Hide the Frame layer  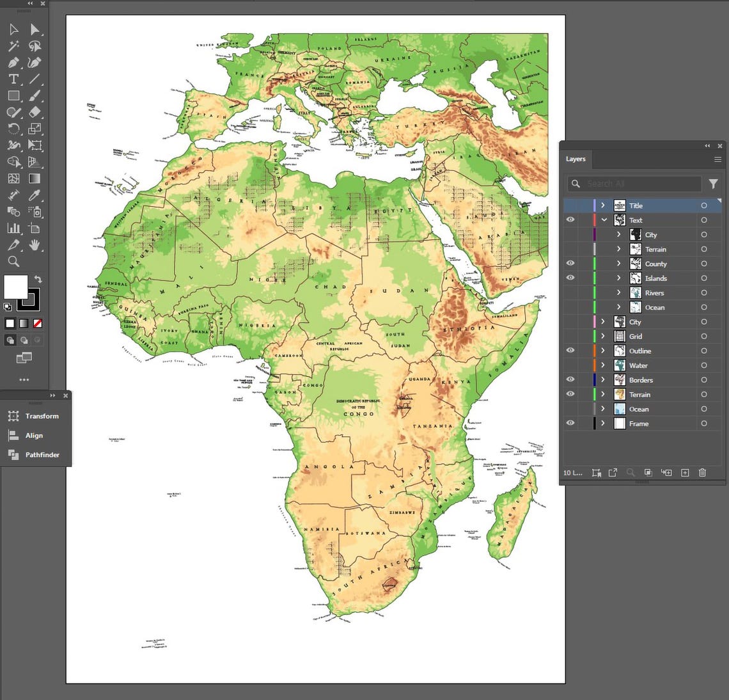pyautogui.click(x=570, y=423)
